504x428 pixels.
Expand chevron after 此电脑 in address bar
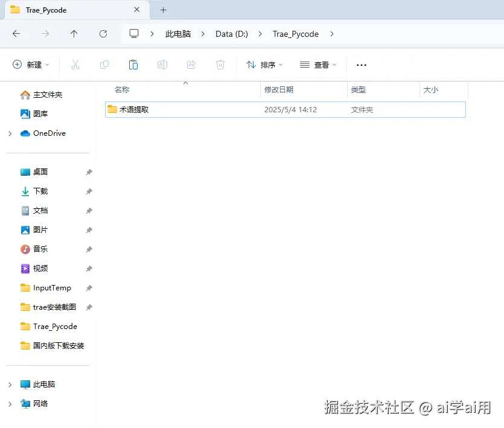203,34
